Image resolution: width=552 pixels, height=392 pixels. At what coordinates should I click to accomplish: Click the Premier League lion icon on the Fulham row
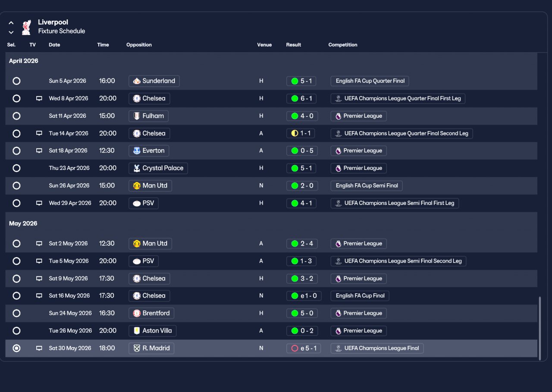[339, 116]
